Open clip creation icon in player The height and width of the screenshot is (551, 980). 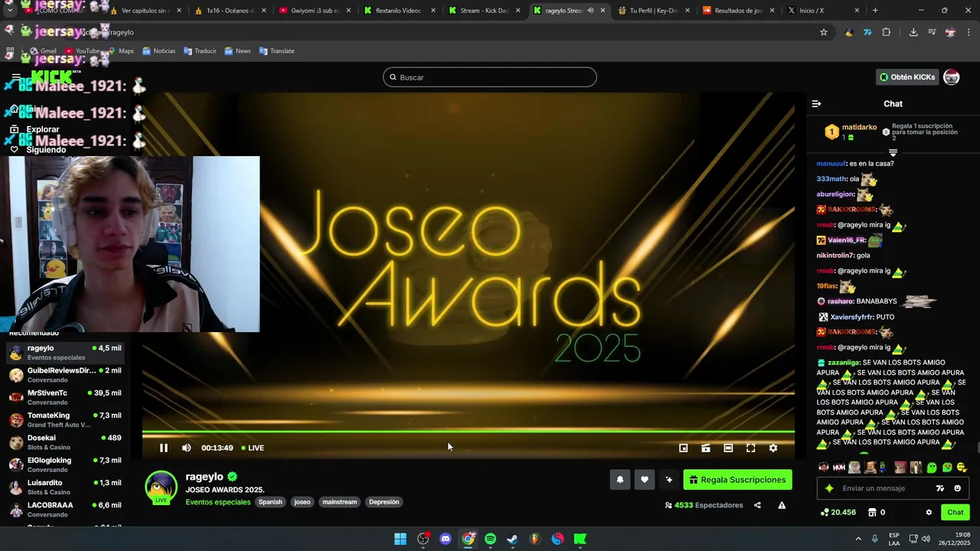[x=706, y=448]
